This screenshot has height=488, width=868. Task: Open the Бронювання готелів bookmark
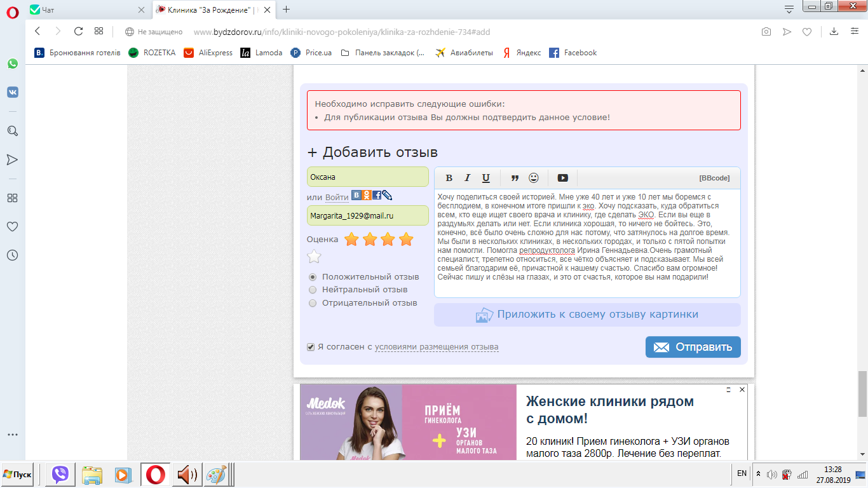[x=78, y=53]
